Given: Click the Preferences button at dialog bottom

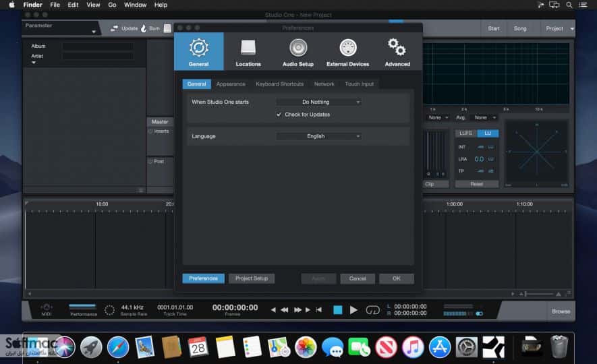Looking at the screenshot, I should tap(203, 278).
